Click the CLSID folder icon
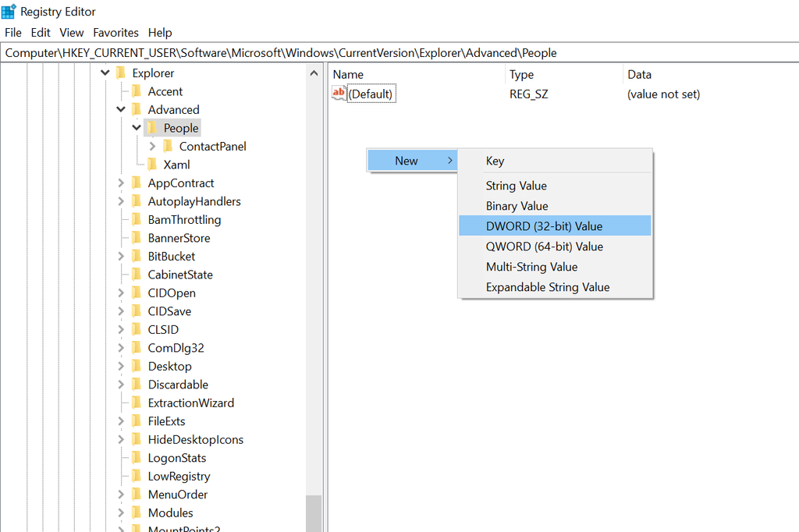The height and width of the screenshot is (532, 799). [137, 329]
